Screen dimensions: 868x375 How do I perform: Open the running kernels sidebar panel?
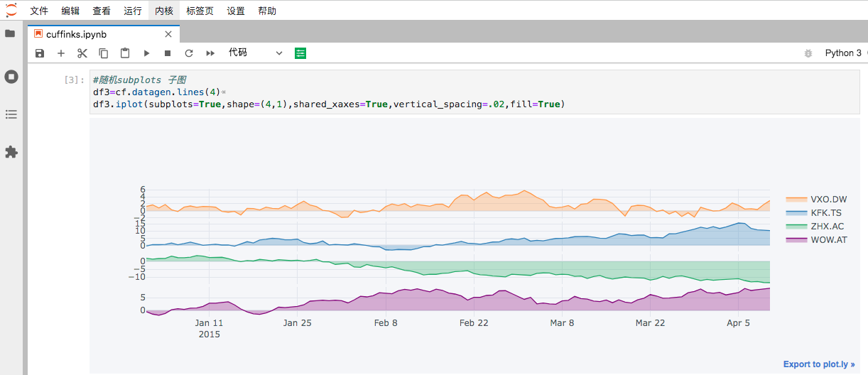click(11, 76)
